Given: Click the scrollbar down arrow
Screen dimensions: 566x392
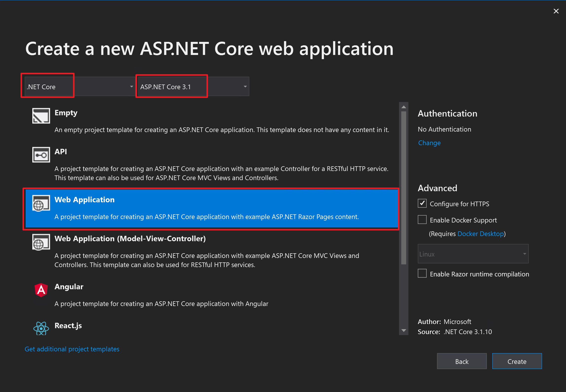Looking at the screenshot, I should click(x=403, y=331).
